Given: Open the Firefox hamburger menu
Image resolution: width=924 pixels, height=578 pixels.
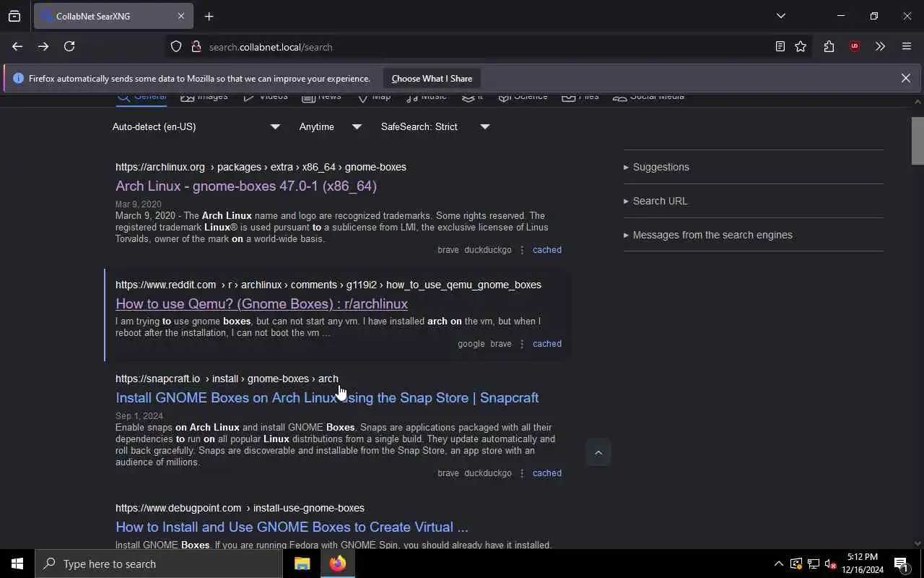Looking at the screenshot, I should [x=907, y=46].
